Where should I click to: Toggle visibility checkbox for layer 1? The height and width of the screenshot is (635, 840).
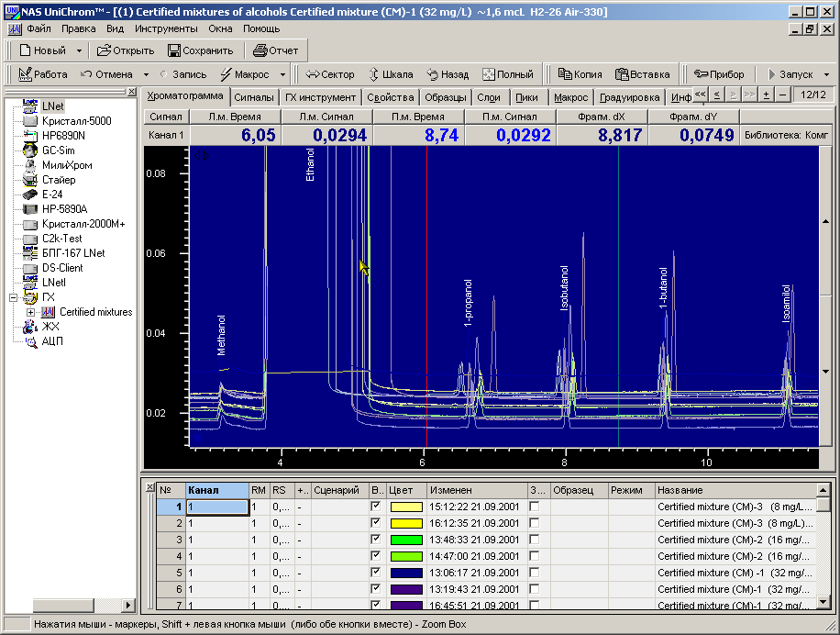(x=376, y=506)
